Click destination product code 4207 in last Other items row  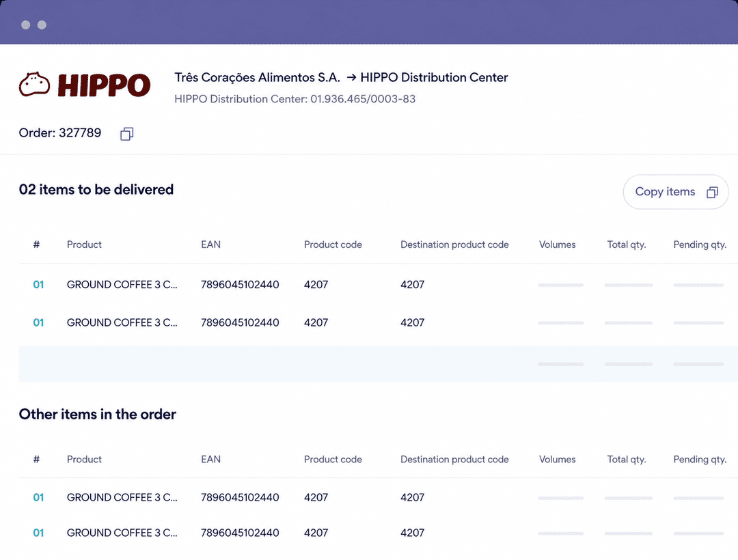pyautogui.click(x=412, y=533)
